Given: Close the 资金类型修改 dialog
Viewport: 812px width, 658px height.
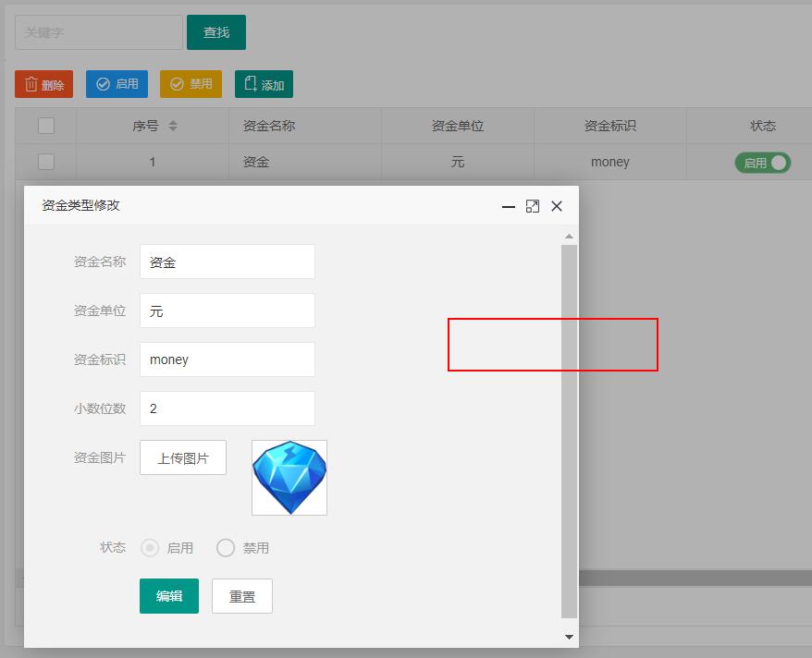Looking at the screenshot, I should (x=557, y=206).
